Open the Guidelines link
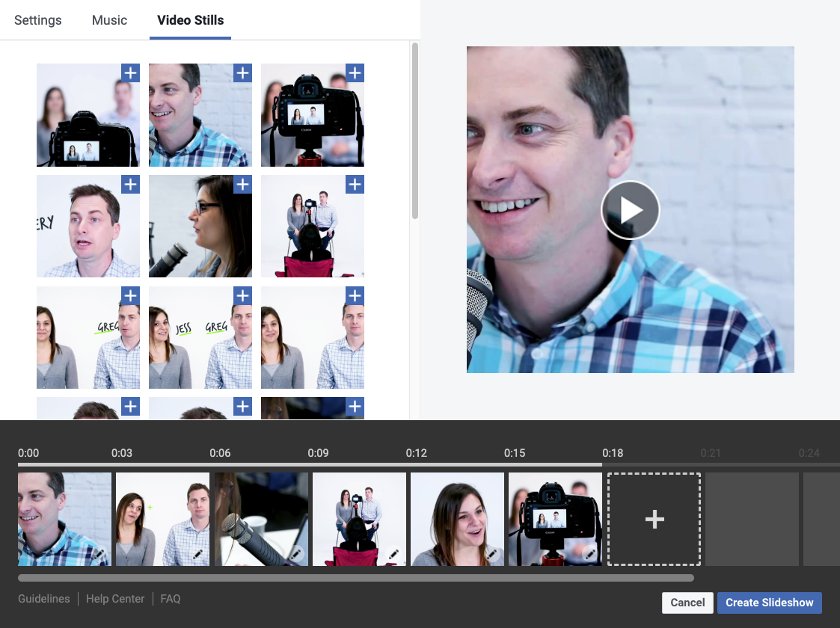This screenshot has height=628, width=840. [x=43, y=599]
